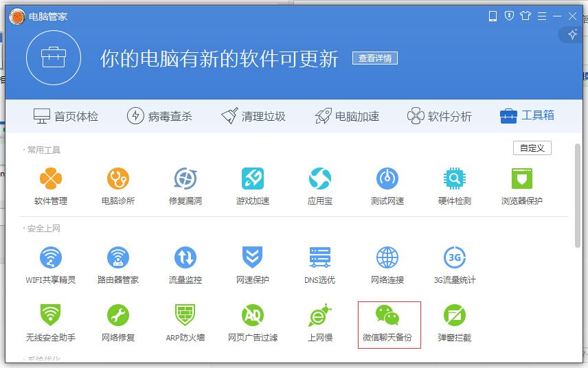Viewport: 588px width, 368px height.
Task: Open 软件管理 software manager tool
Action: tap(51, 186)
